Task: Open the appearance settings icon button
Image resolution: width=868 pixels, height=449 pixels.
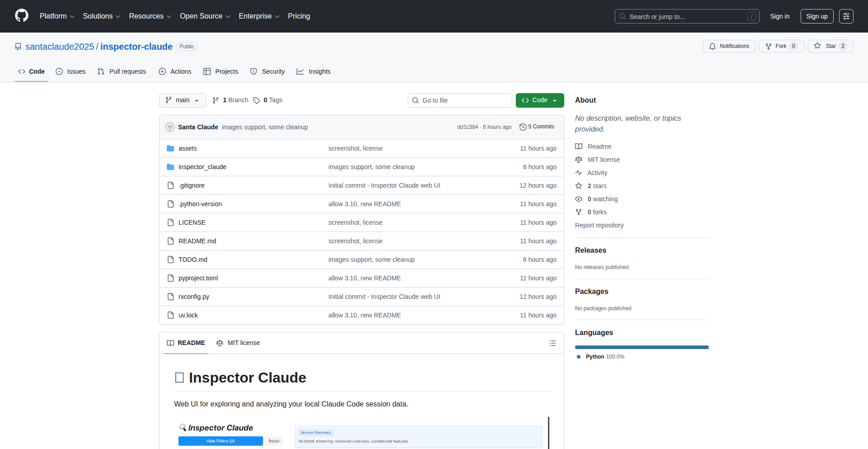Action: 846,16
